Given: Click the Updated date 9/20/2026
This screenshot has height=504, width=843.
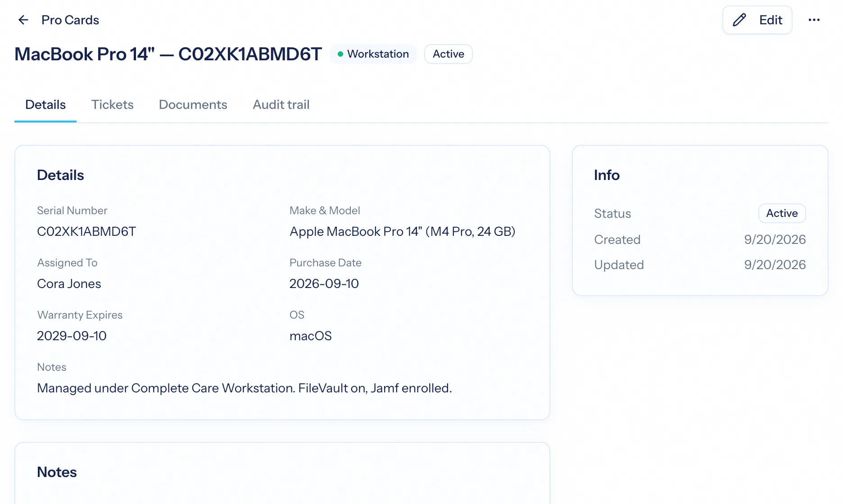Looking at the screenshot, I should pos(775,265).
